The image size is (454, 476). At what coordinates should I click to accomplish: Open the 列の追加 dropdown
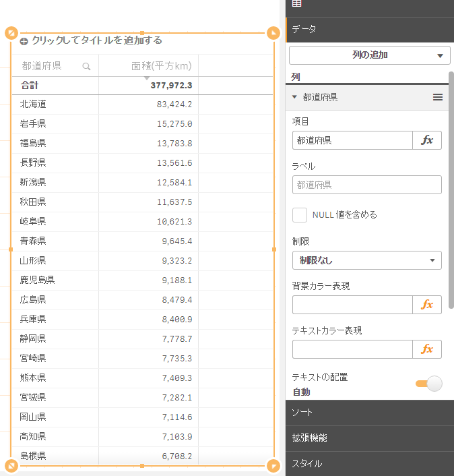coord(369,55)
